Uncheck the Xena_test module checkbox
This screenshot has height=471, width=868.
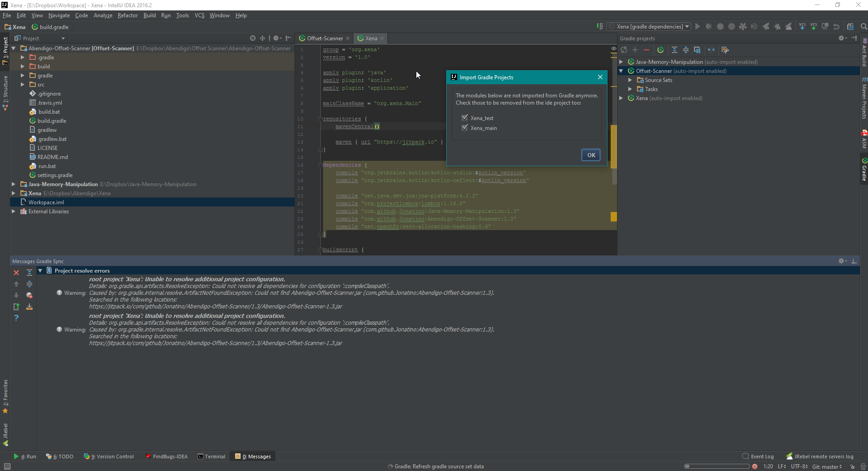click(464, 118)
